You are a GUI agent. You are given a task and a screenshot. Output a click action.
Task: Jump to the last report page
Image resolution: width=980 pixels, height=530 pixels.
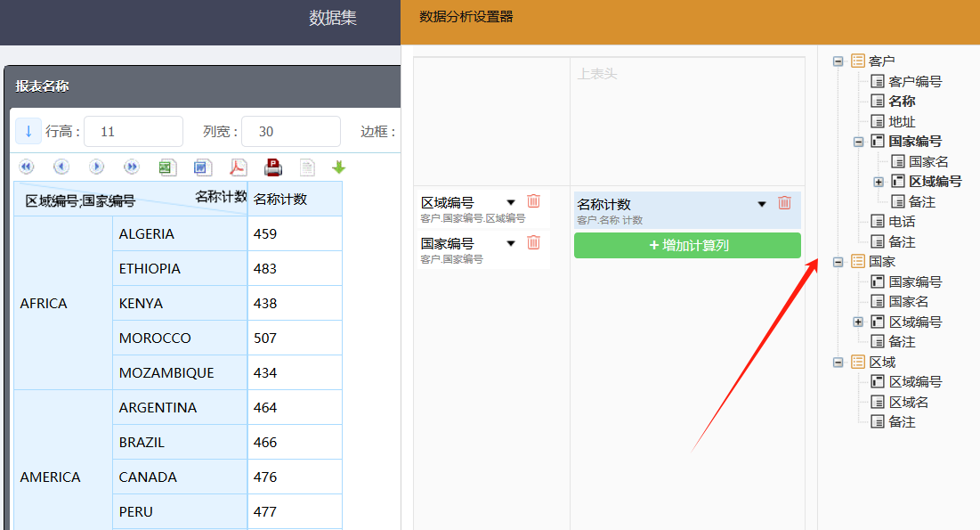pos(131,167)
